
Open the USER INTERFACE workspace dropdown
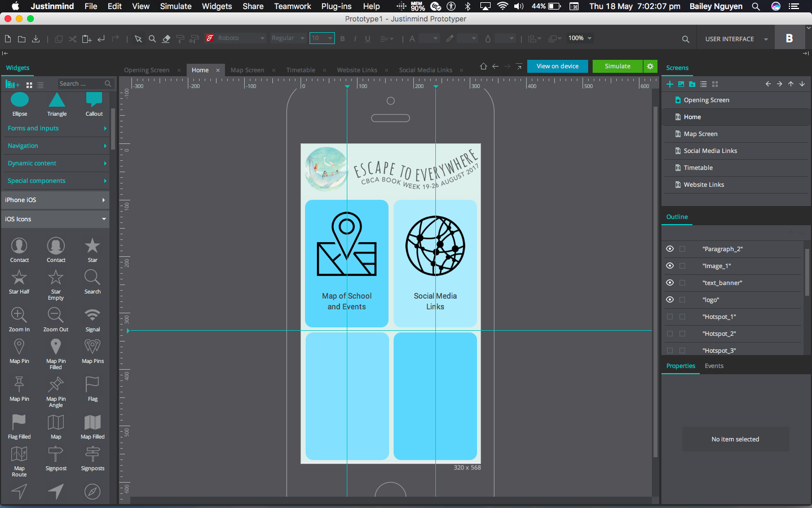[736, 39]
